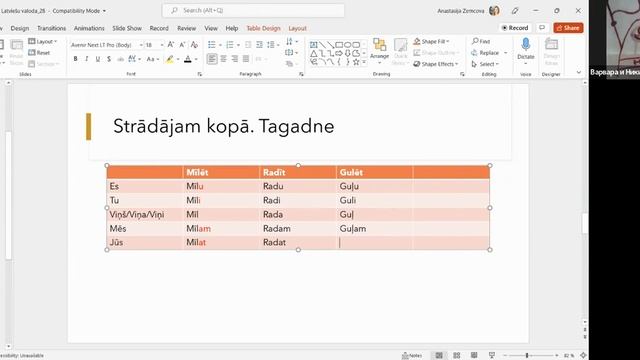Open Shape Effects options
This screenshot has height=360, width=640.
(436, 64)
